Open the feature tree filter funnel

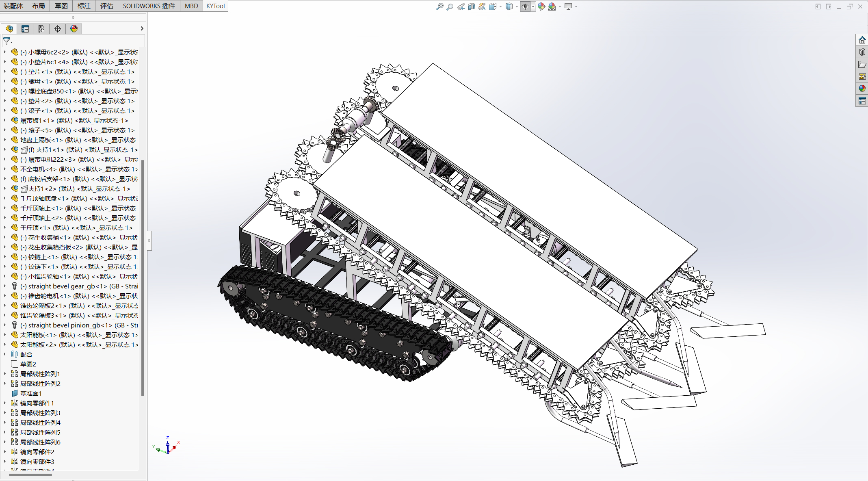[x=7, y=41]
